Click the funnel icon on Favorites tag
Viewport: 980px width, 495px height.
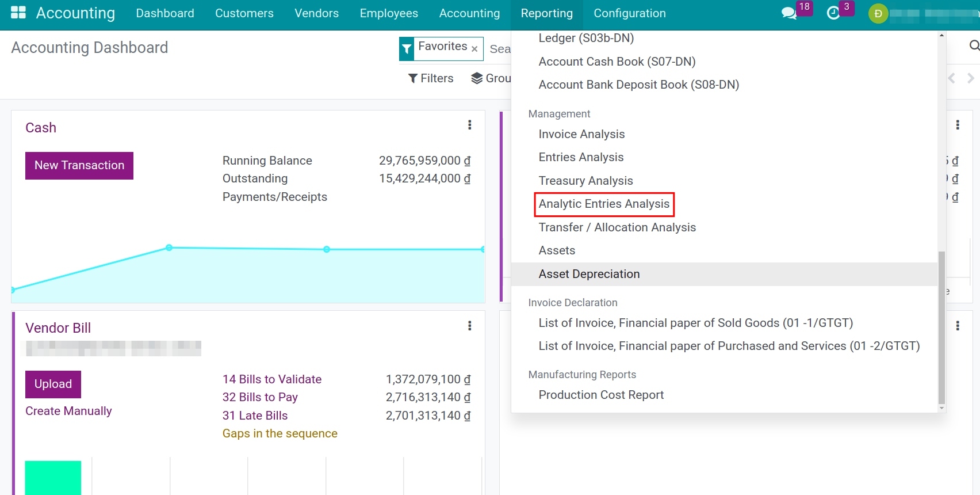click(x=407, y=49)
